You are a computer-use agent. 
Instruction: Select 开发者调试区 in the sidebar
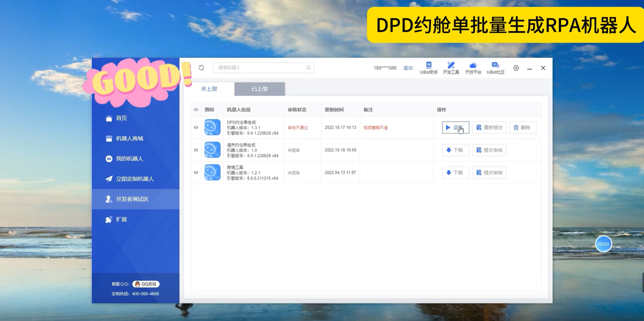pyautogui.click(x=136, y=199)
